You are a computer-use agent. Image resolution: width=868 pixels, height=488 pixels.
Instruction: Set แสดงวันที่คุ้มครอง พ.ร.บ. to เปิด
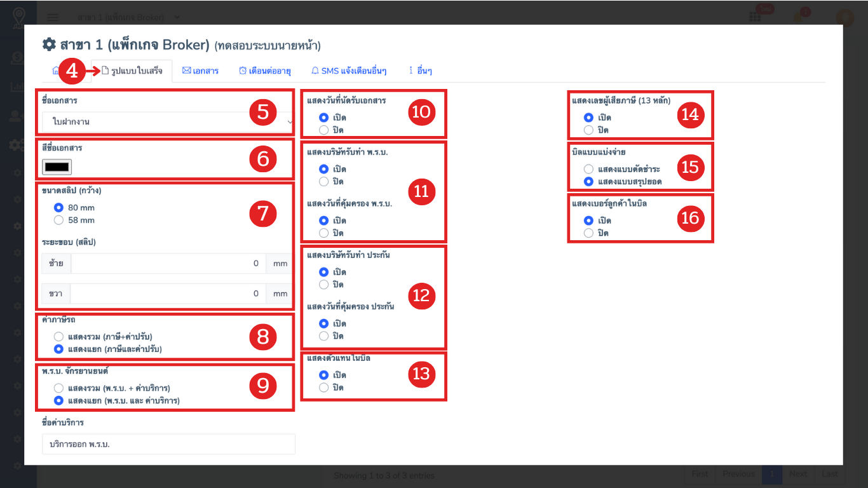point(323,220)
